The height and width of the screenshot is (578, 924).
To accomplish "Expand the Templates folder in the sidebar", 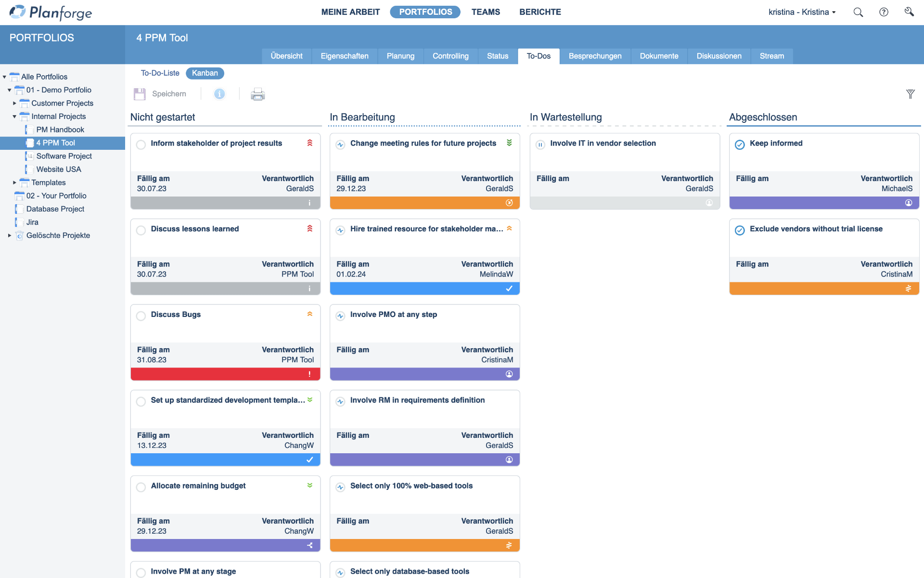I will (14, 183).
